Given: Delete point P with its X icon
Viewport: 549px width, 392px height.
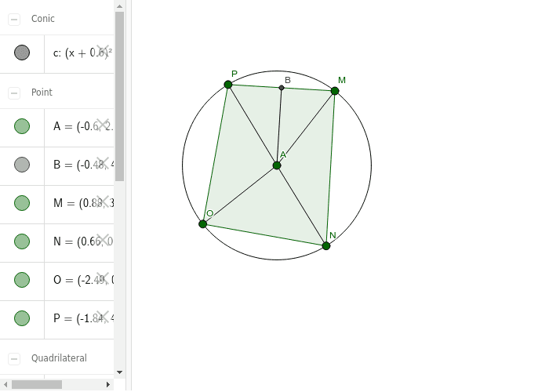Looking at the screenshot, I should click(x=103, y=317).
